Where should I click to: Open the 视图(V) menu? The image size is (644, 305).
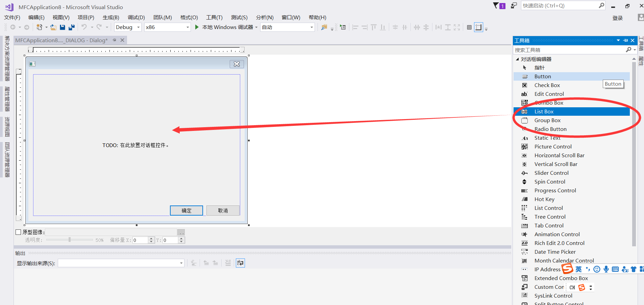[x=61, y=18]
